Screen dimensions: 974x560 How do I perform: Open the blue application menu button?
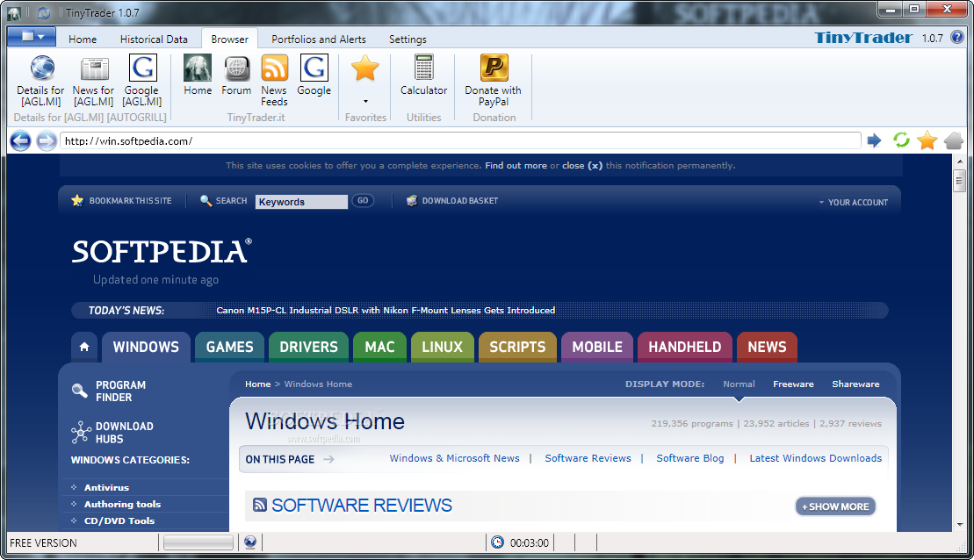coord(32,37)
